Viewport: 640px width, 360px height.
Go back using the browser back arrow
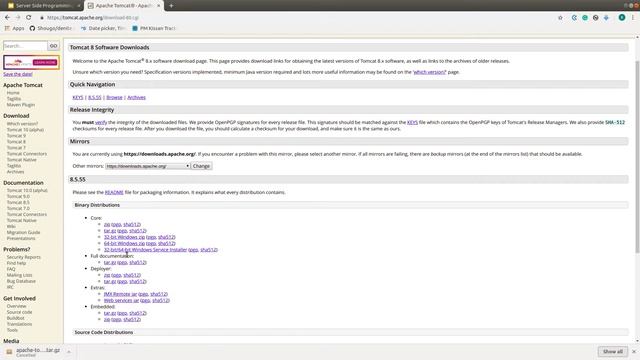coord(7,18)
